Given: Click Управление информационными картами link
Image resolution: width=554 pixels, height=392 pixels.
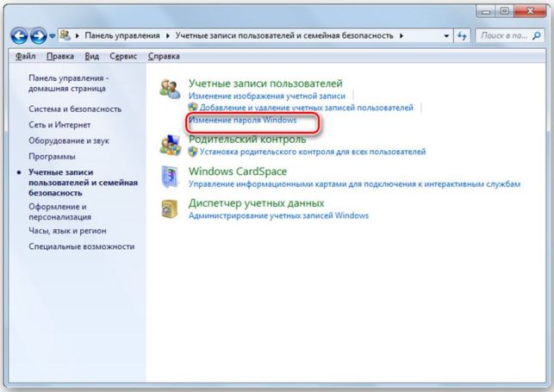Looking at the screenshot, I should point(354,184).
